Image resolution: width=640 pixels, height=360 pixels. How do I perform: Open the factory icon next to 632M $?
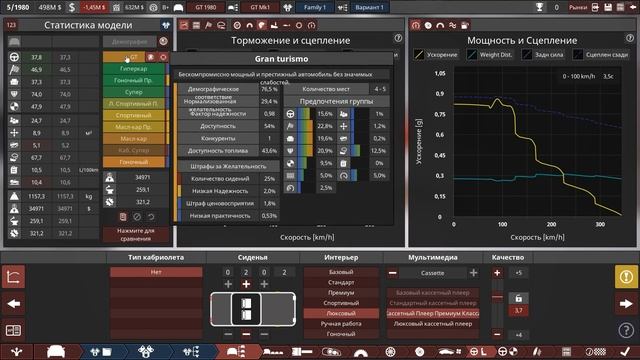(x=116, y=7)
